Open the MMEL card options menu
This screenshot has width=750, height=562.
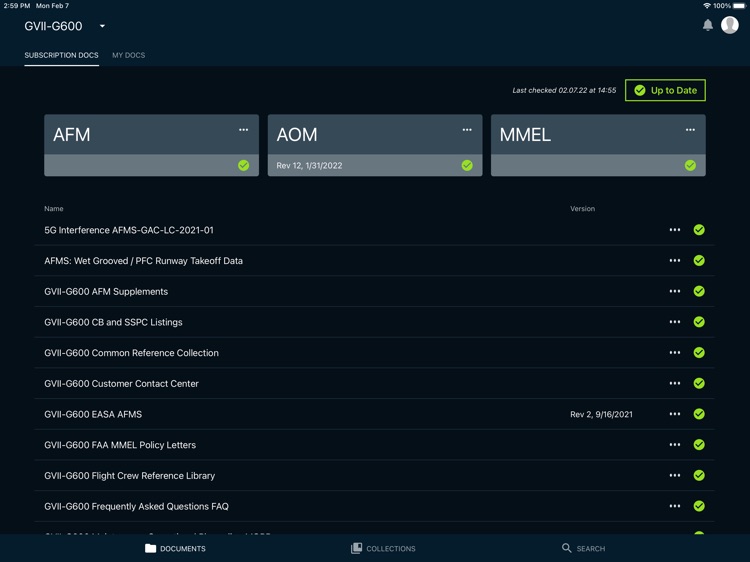click(x=690, y=130)
